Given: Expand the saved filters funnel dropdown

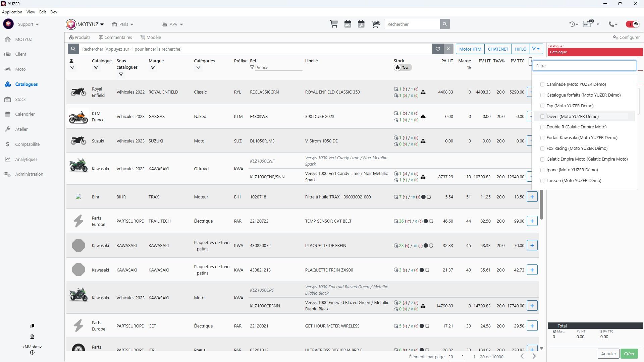Looking at the screenshot, I should click(x=536, y=49).
